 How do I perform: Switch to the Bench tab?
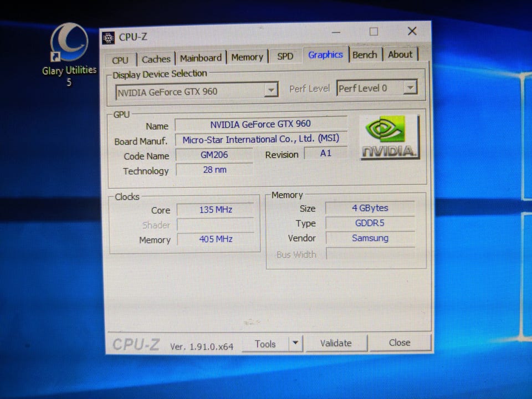click(x=365, y=55)
